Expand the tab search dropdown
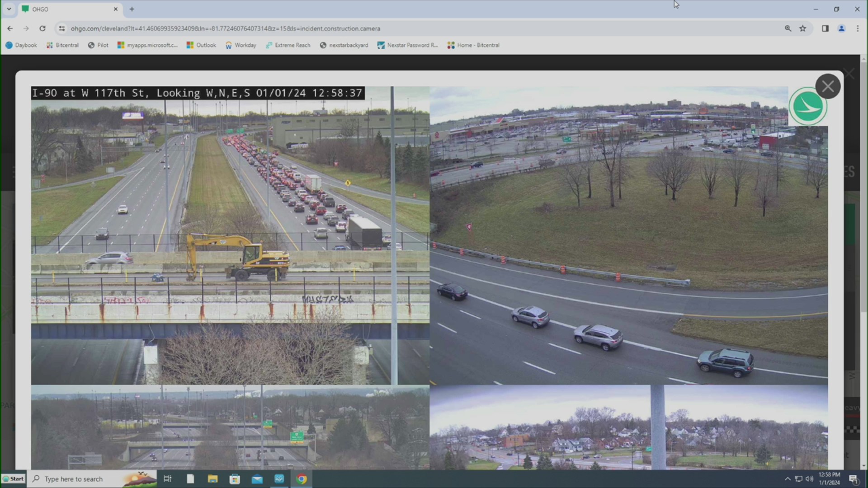The width and height of the screenshot is (868, 488). click(9, 9)
